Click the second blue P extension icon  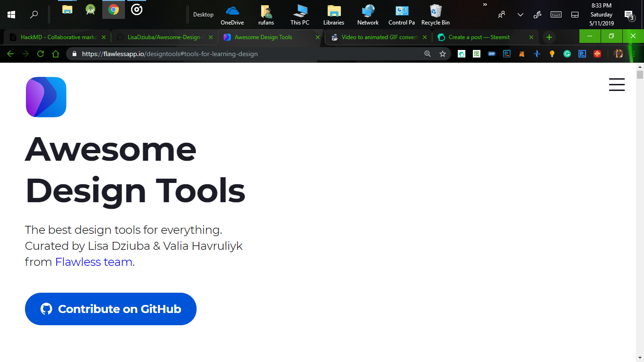(582, 54)
